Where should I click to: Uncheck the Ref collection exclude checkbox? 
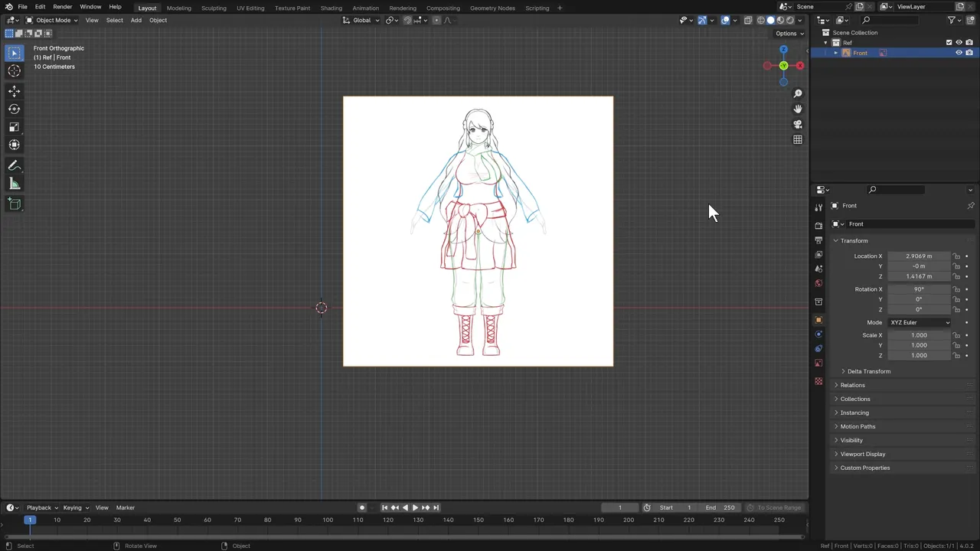[949, 43]
